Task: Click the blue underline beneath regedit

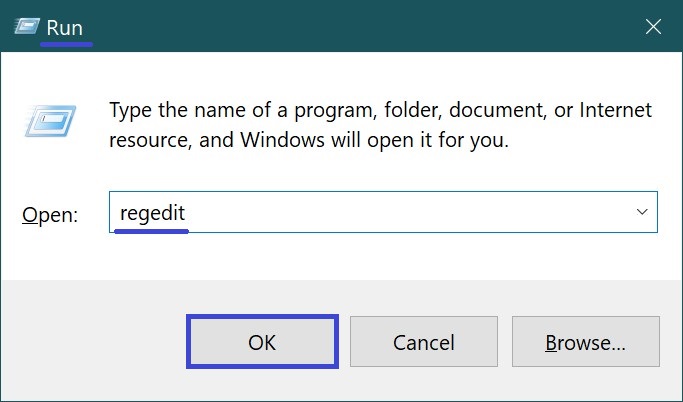Action: [152, 231]
